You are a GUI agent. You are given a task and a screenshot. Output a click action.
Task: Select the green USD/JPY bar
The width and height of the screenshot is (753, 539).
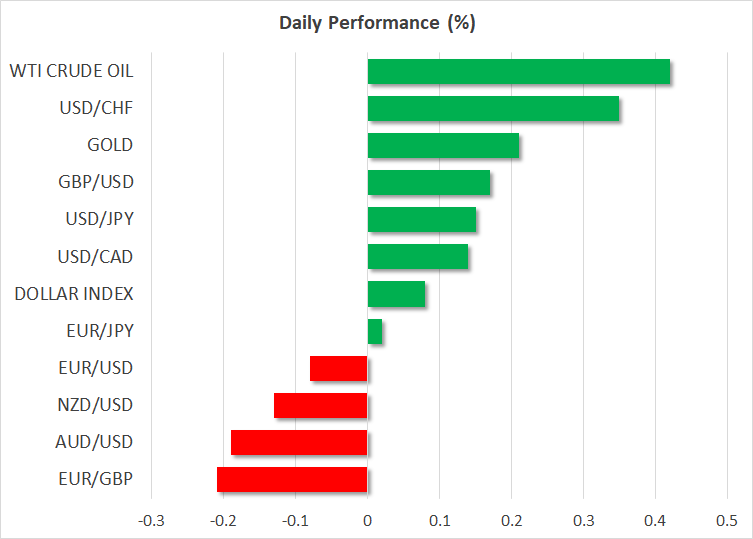pos(421,219)
